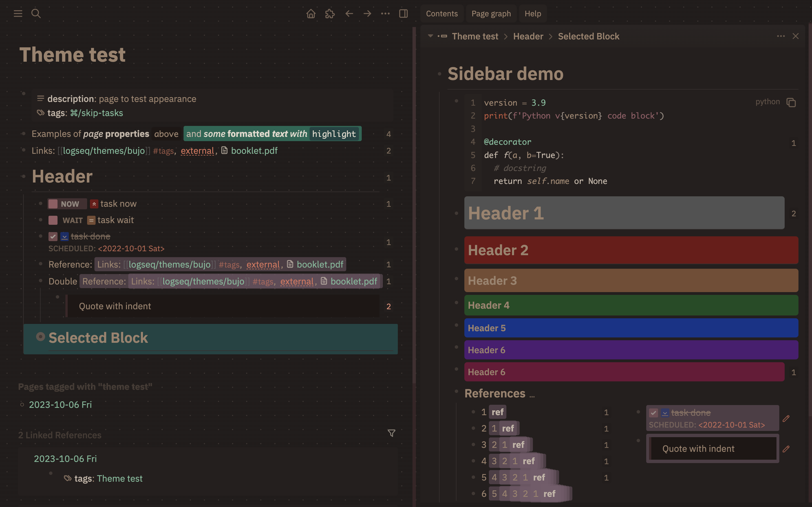Toggle right sidebar panel icon

(403, 14)
